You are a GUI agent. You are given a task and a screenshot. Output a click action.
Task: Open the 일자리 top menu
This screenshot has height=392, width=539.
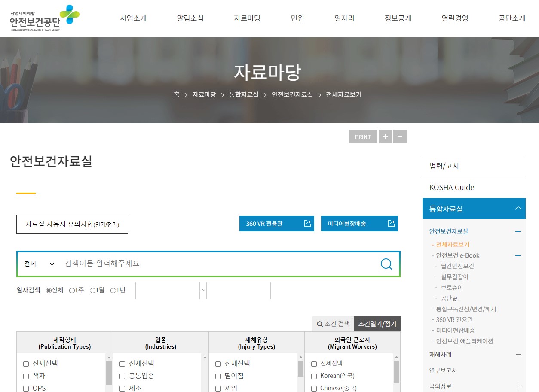coord(344,18)
